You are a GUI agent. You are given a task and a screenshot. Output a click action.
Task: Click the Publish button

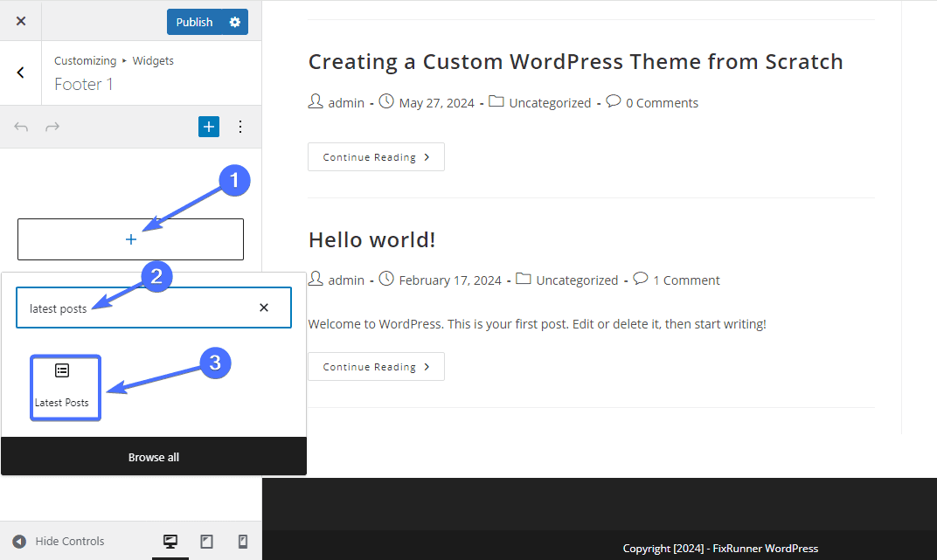click(x=194, y=22)
